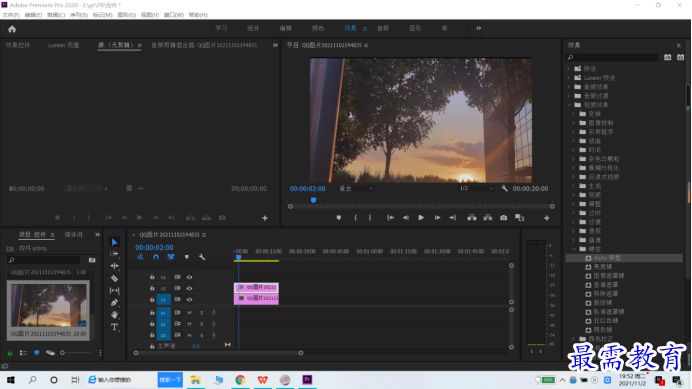
Task: Select the Track Select Forward tool
Action: click(x=114, y=254)
